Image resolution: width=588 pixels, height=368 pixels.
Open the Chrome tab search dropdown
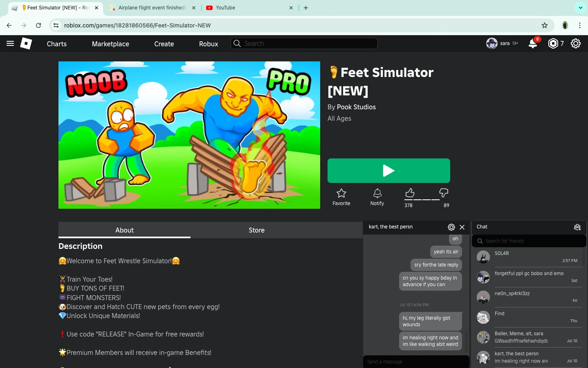coord(580,7)
